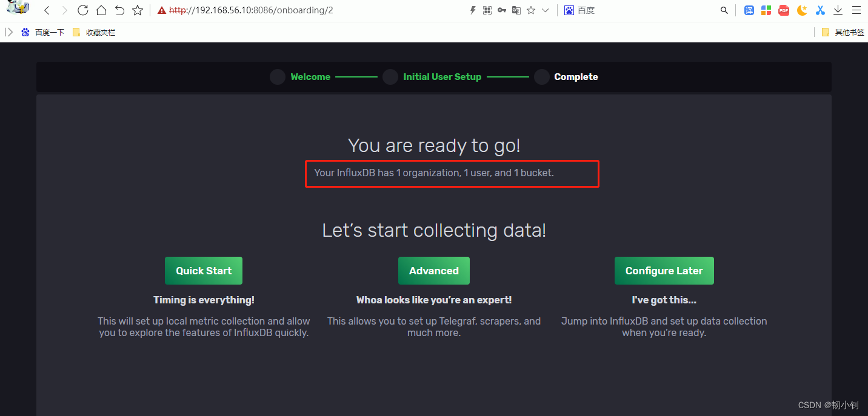Click 'Whoa looks like you're an expert!' caption

(434, 300)
